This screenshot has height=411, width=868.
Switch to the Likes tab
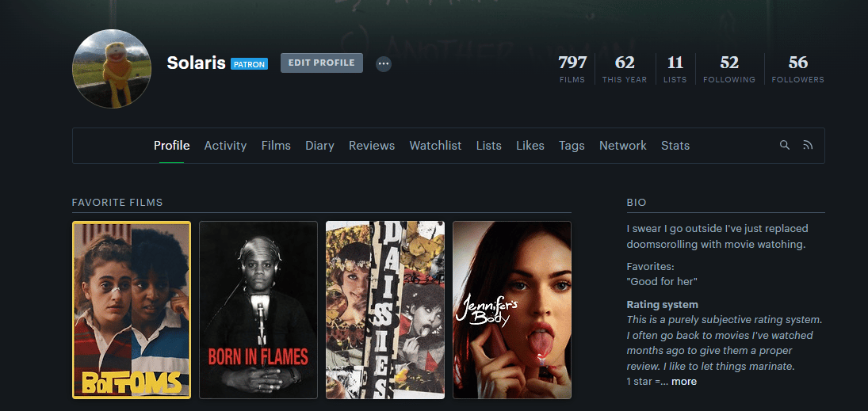530,146
